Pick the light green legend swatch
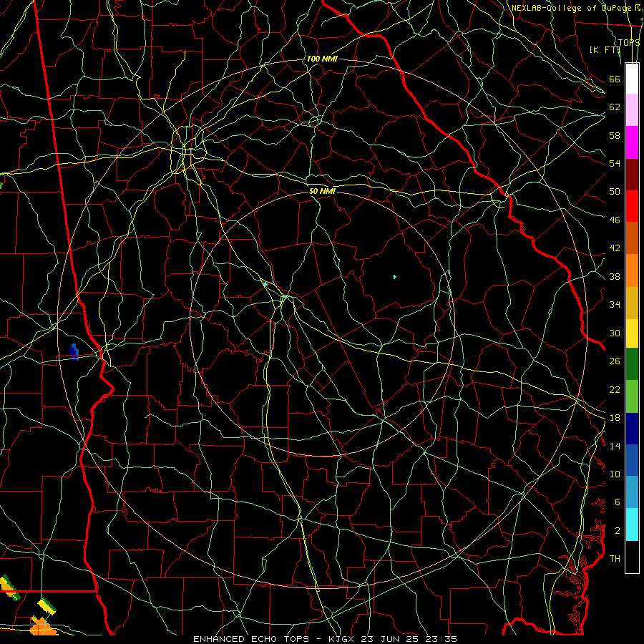Screen dimensions: 644x644 632,396
